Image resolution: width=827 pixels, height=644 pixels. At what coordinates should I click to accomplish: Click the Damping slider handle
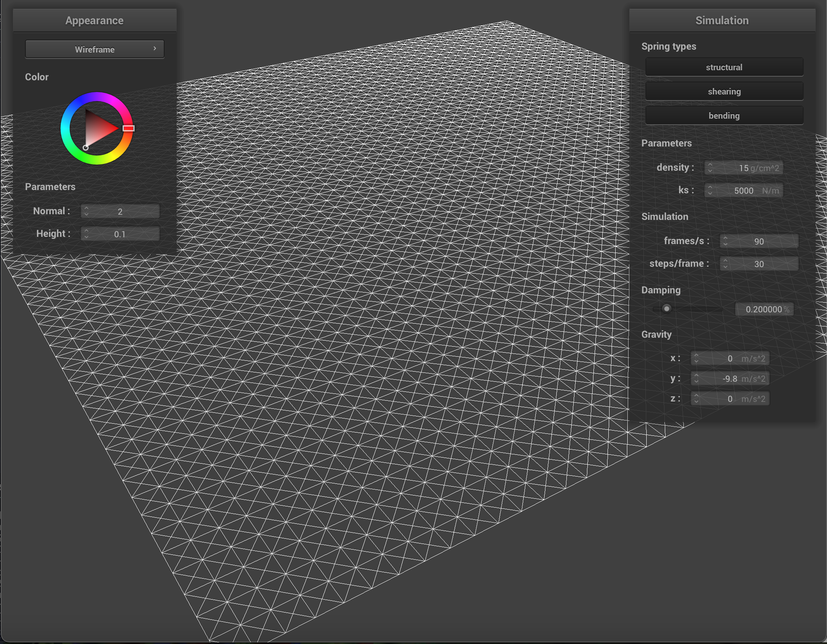tap(666, 309)
